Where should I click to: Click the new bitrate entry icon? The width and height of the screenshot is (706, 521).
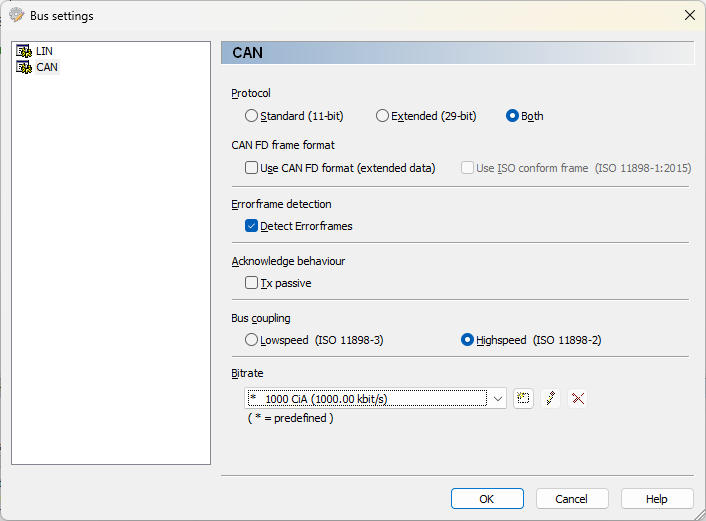click(523, 398)
